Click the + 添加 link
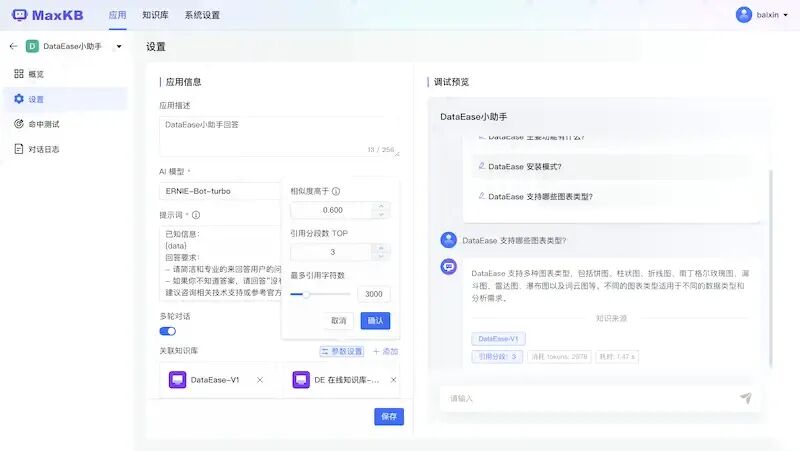Image resolution: width=800 pixels, height=451 pixels. 385,351
